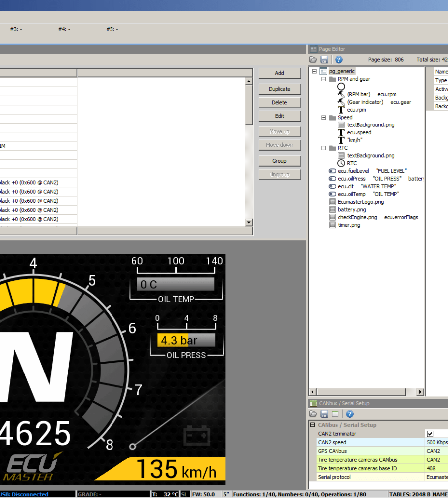
Task: Click the CANbus Setup save icon
Action: 324,414
